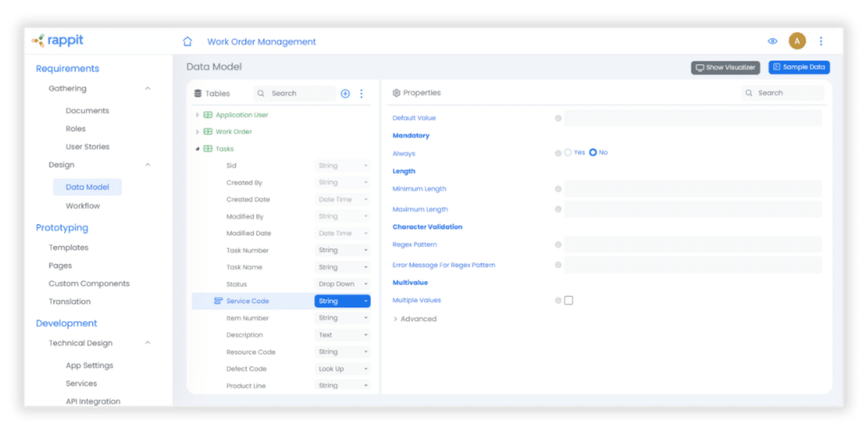This screenshot has width=868, height=434.
Task: Open Workflow in the sidebar
Action: pyautogui.click(x=82, y=206)
